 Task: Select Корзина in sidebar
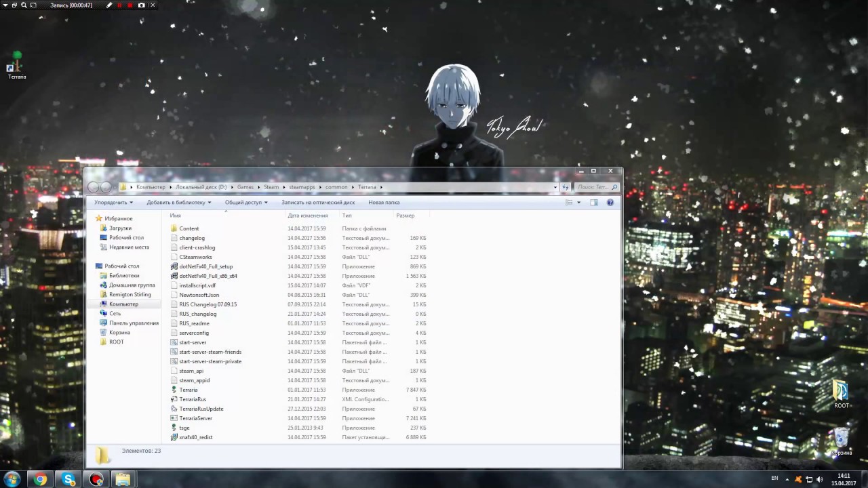tap(119, 333)
